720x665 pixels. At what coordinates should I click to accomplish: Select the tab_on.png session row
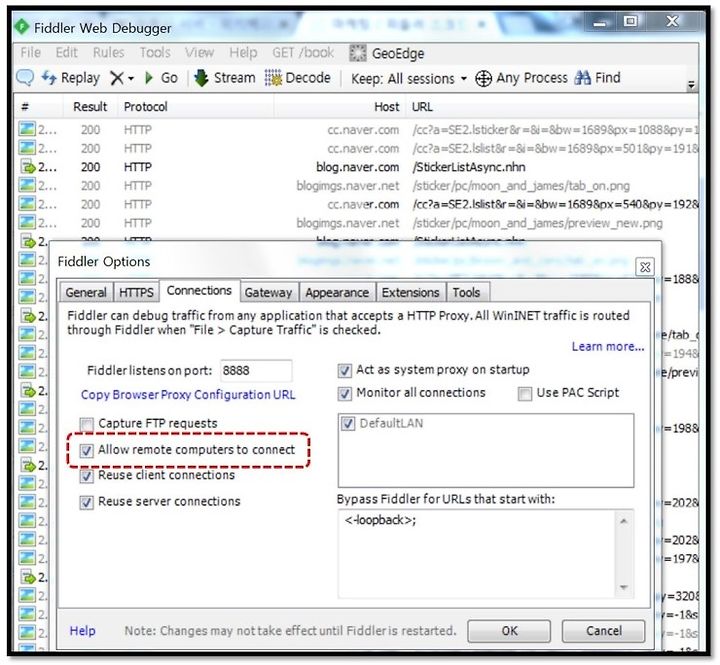point(358,186)
